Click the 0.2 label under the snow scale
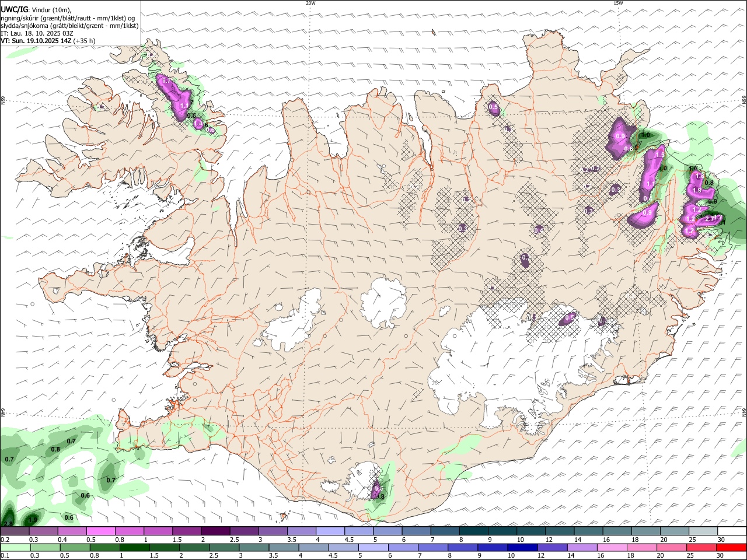 pyautogui.click(x=5, y=540)
